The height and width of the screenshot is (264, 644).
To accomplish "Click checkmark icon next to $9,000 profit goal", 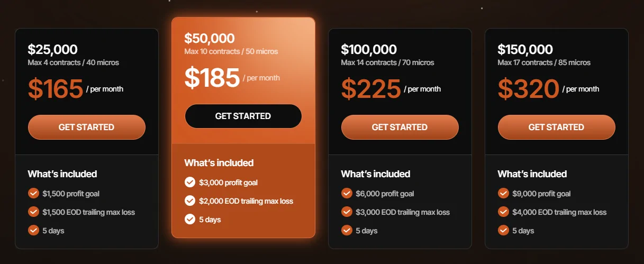I will 503,194.
